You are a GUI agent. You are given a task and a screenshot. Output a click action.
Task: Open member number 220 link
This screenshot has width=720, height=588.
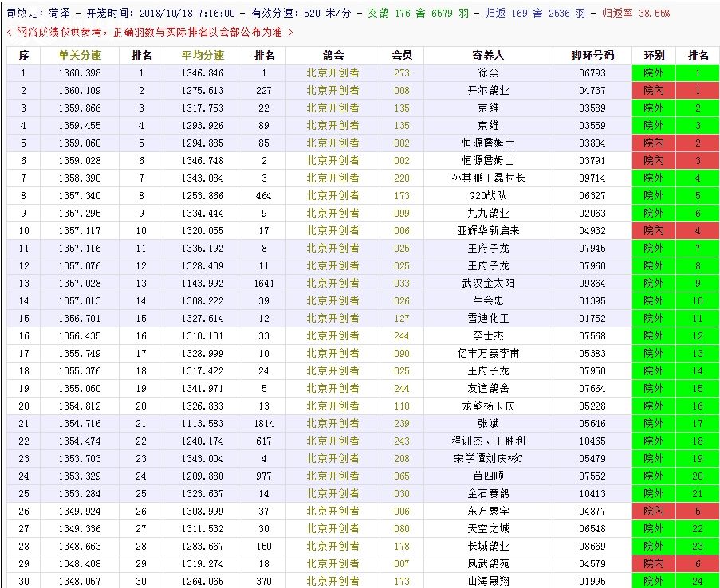click(402, 178)
